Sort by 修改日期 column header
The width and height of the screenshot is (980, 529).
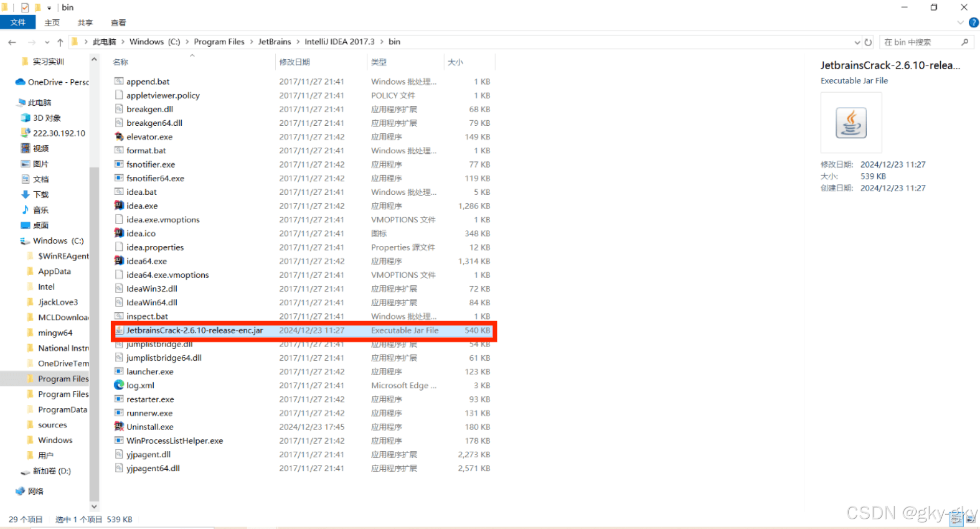[x=321, y=62]
